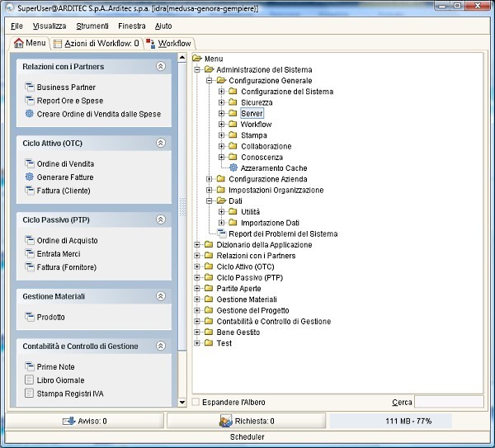The width and height of the screenshot is (495, 448).
Task: Collapse the Dati tree folder
Action: [x=210, y=201]
